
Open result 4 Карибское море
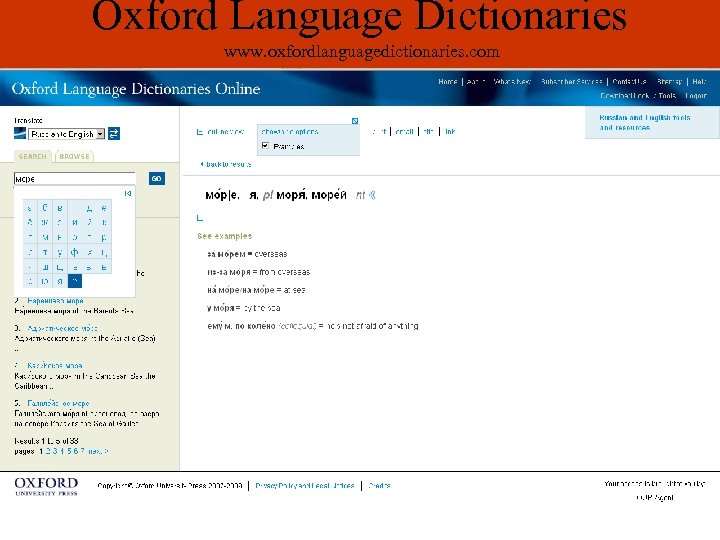coord(55,366)
